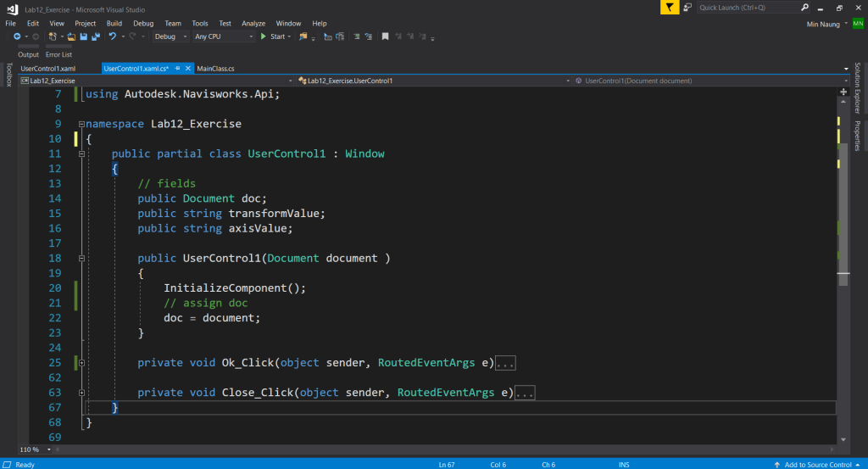This screenshot has height=469, width=868.
Task: Toggle the pin on the UserControl1.xaml.cs tab
Action: (178, 68)
